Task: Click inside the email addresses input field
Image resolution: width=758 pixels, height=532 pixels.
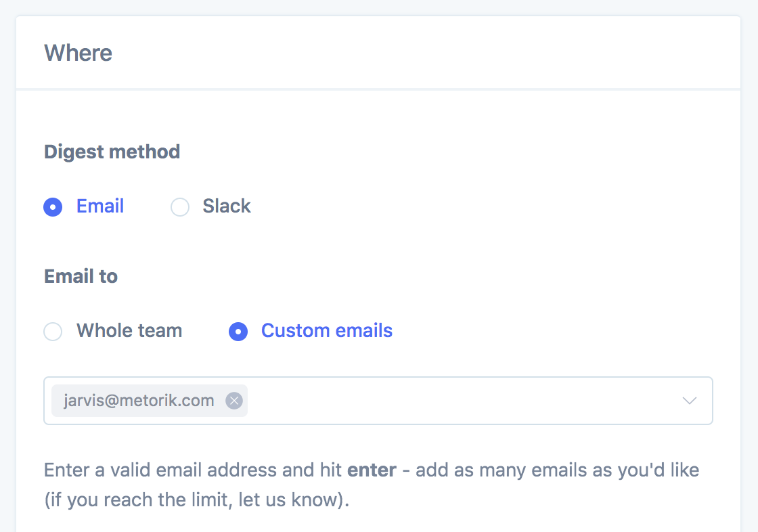Action: tap(460, 401)
